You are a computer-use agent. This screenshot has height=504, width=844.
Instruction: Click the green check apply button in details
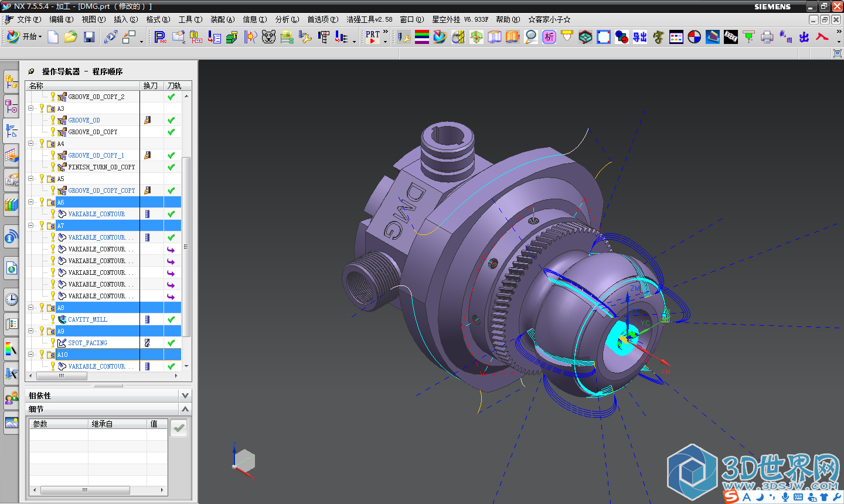click(179, 428)
